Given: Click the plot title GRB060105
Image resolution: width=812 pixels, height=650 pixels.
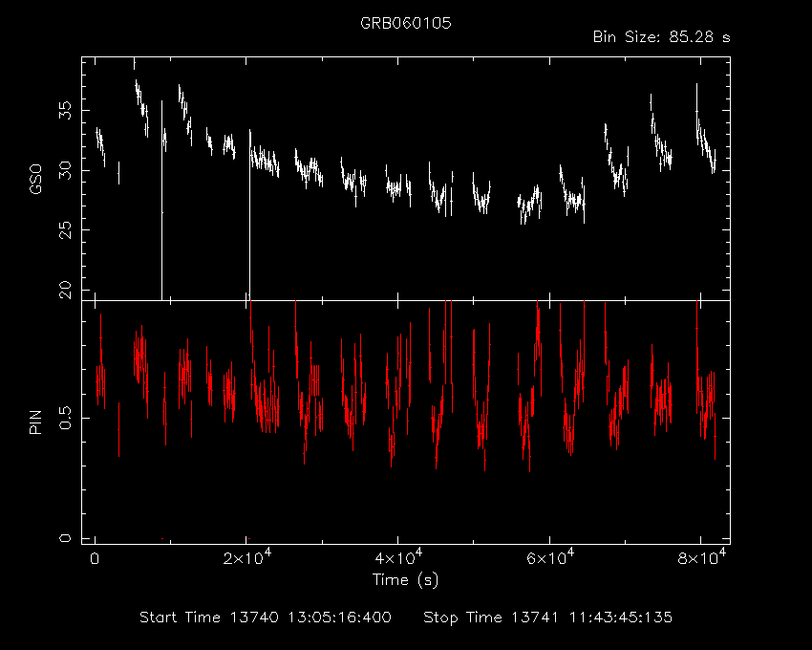Looking at the screenshot, I should coord(405,23).
